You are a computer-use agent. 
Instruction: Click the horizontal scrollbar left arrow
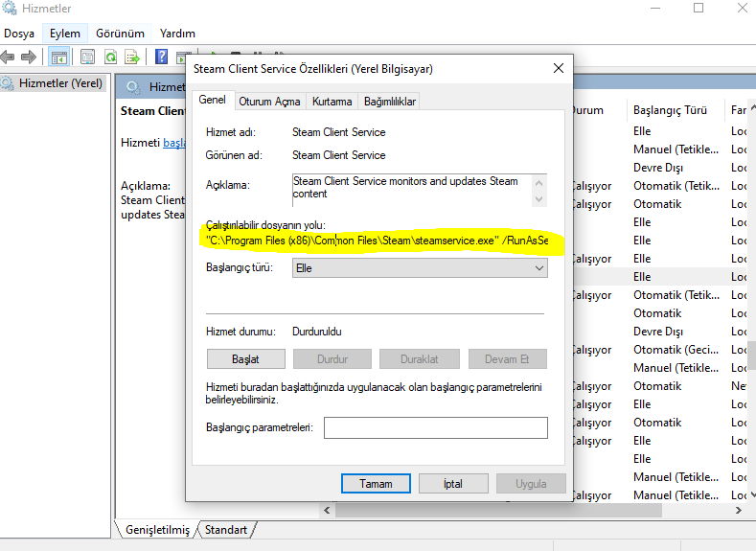click(328, 510)
